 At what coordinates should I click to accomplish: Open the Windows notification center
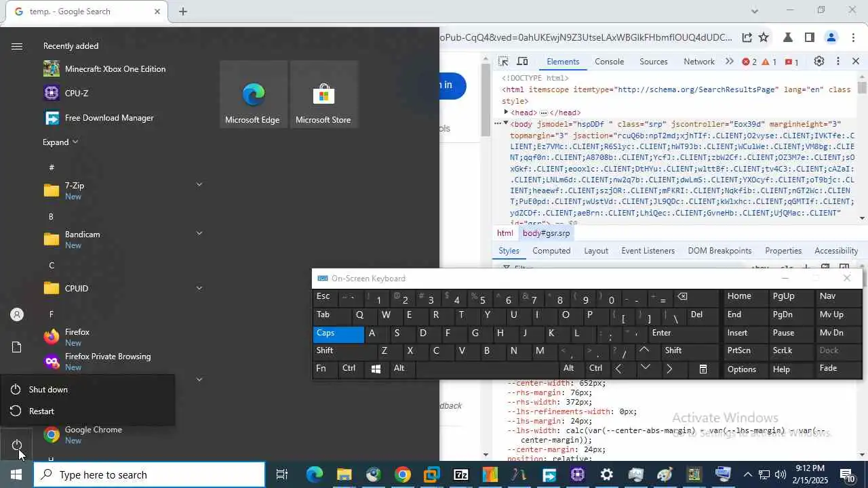[848, 474]
